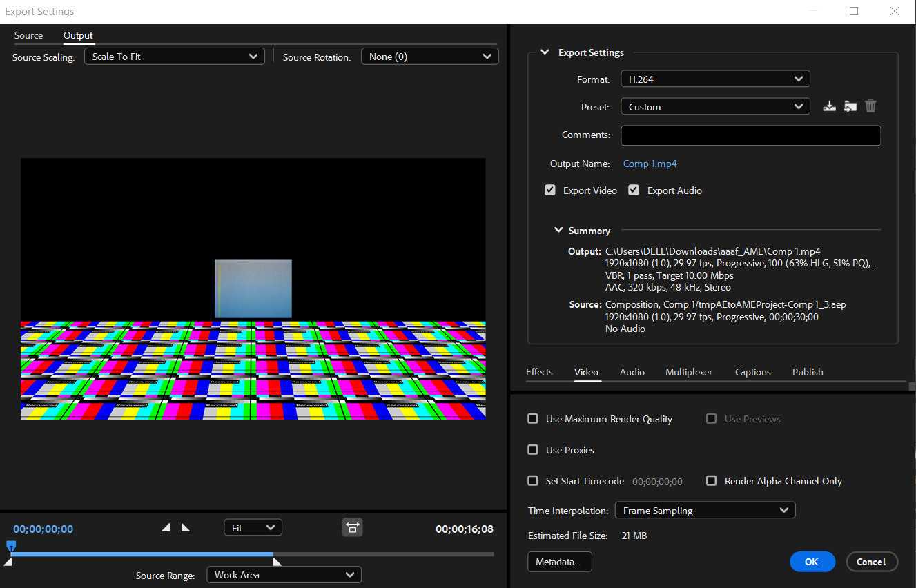
Task: Open the Source Scaling dropdown
Action: pos(174,57)
